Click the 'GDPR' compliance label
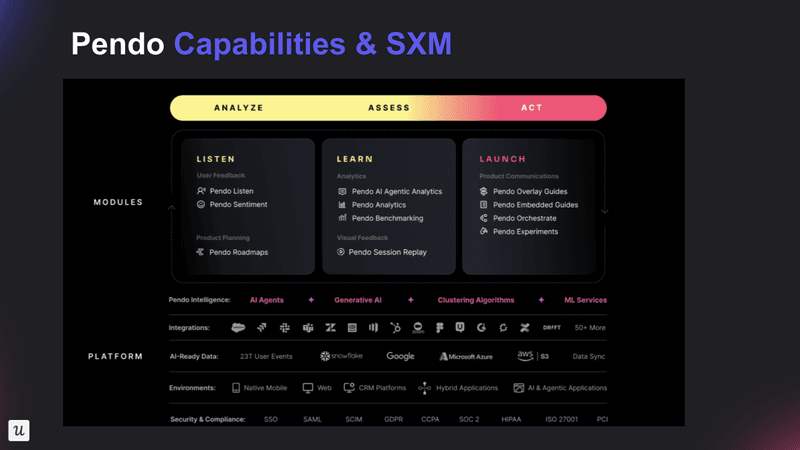 [x=393, y=419]
